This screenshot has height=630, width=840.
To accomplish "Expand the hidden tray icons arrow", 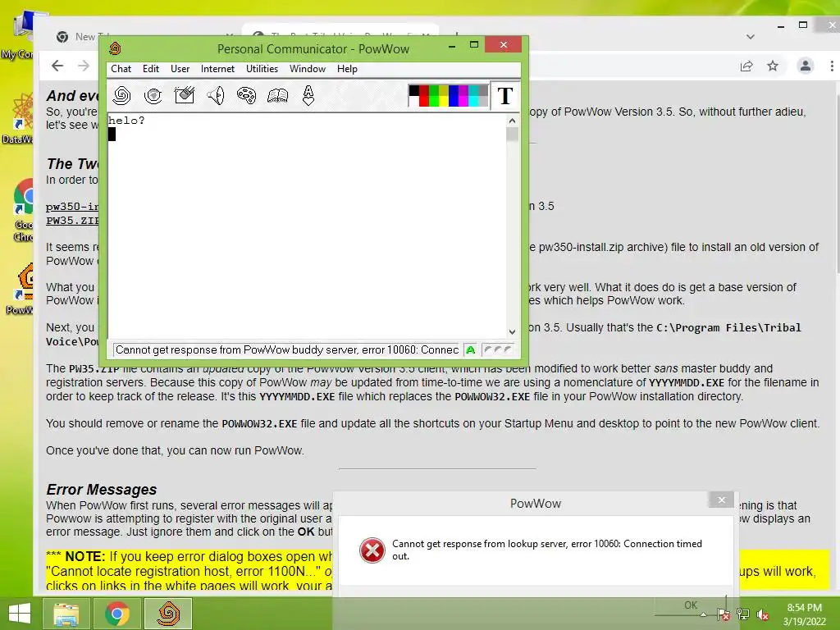I will click(x=703, y=614).
